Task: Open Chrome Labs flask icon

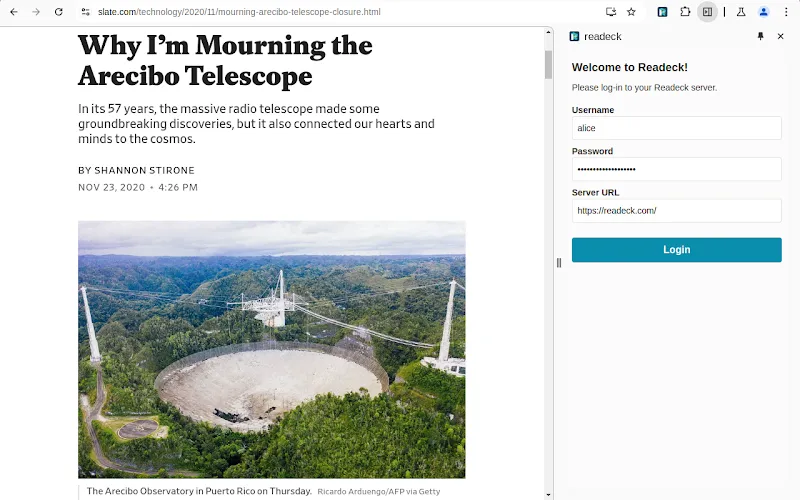Action: click(x=741, y=12)
